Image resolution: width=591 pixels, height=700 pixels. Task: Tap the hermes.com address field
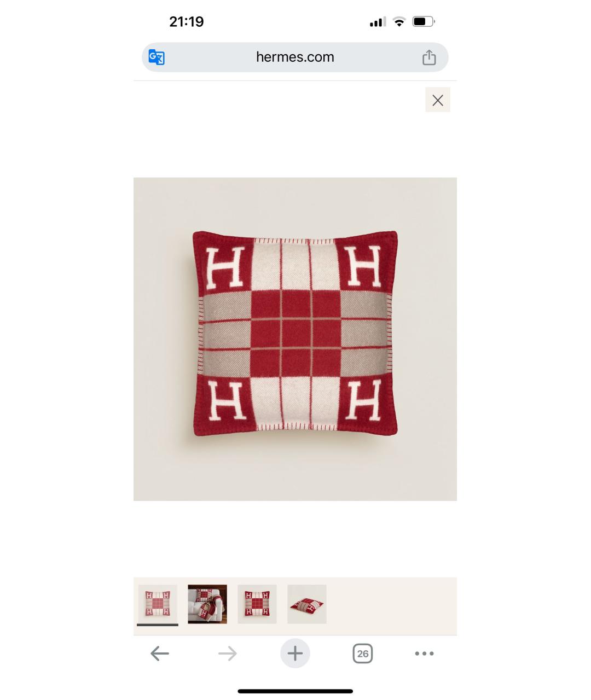coord(295,57)
